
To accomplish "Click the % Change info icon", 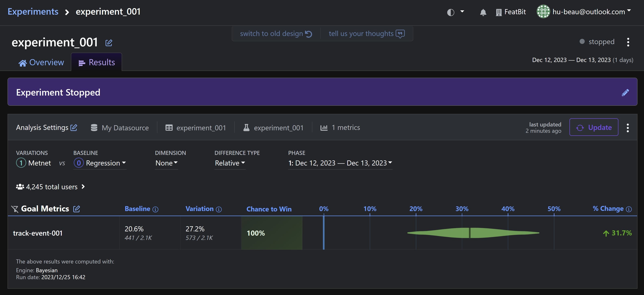I will click(x=629, y=209).
